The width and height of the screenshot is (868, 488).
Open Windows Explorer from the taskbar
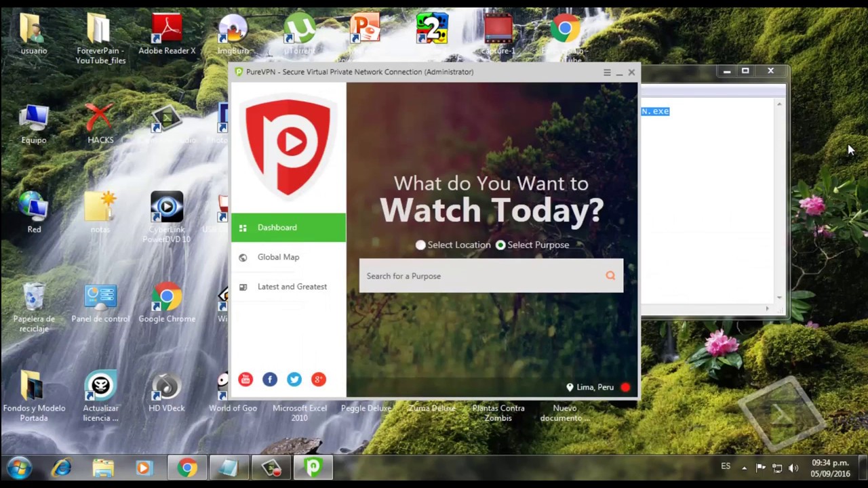(103, 468)
